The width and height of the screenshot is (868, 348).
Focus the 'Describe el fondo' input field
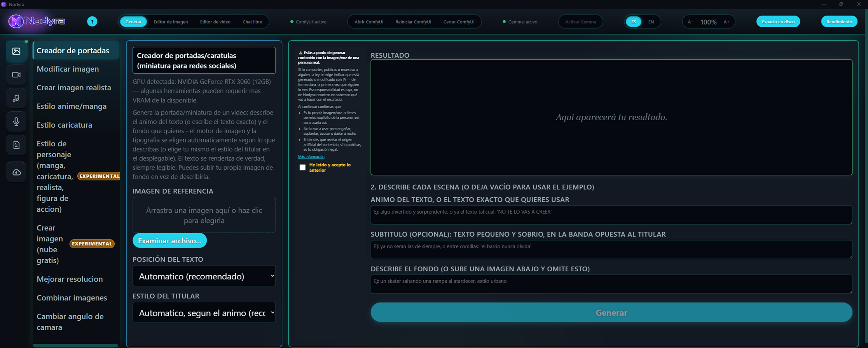611,284
